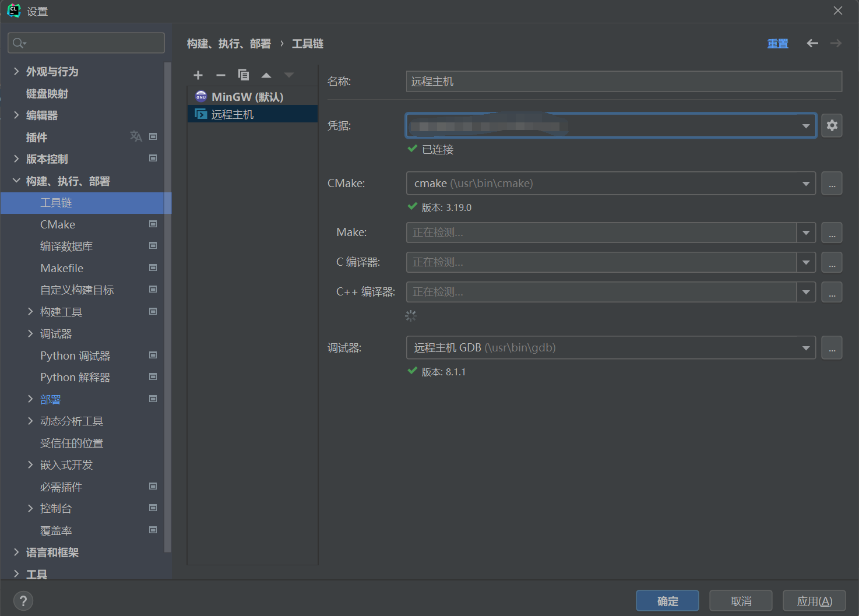Viewport: 859px width, 616px height.
Task: Click the translate icon next to 插件
Action: tap(136, 136)
